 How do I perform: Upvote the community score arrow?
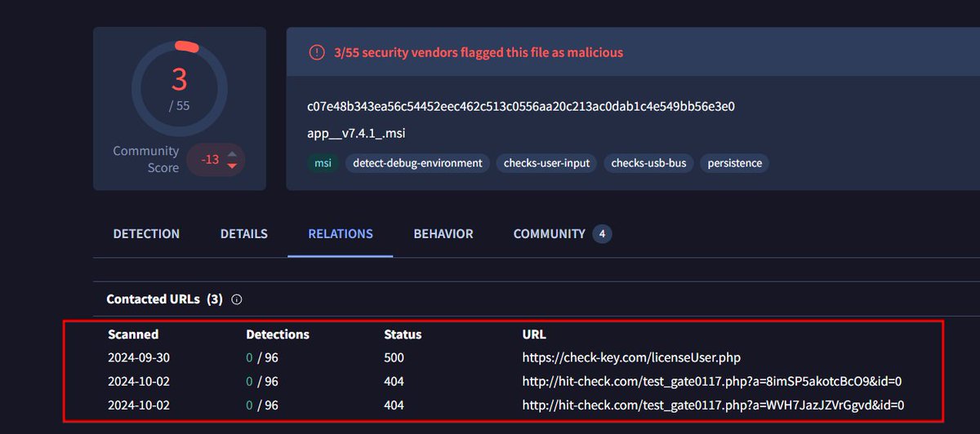click(x=232, y=153)
